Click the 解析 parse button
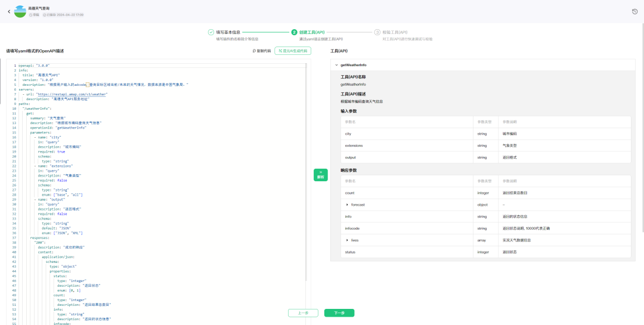644x325 pixels. click(x=320, y=175)
